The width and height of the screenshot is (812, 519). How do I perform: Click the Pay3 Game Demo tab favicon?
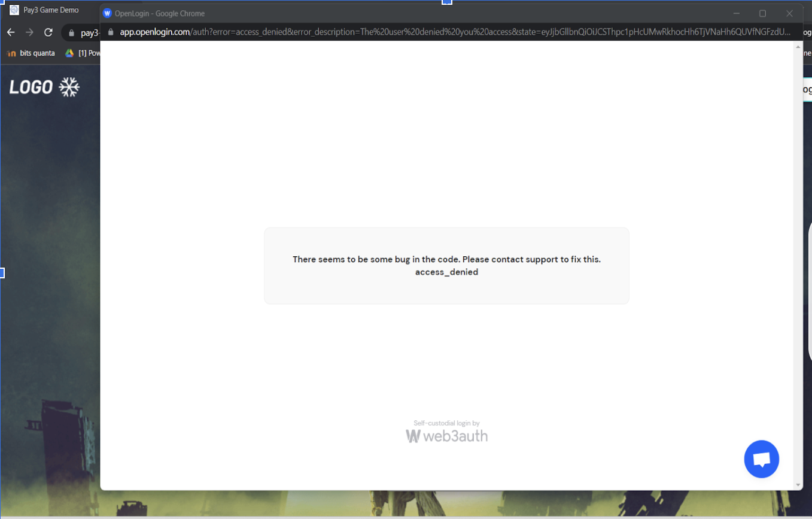pos(13,10)
